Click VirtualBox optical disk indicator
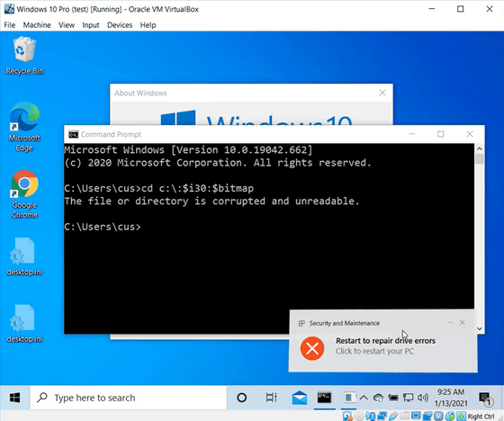 359,417
